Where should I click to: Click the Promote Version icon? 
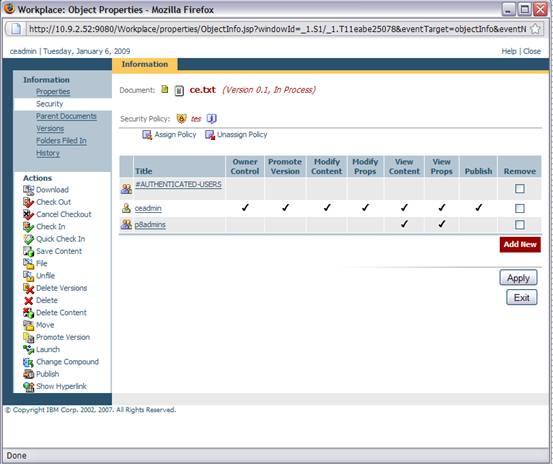pos(28,337)
